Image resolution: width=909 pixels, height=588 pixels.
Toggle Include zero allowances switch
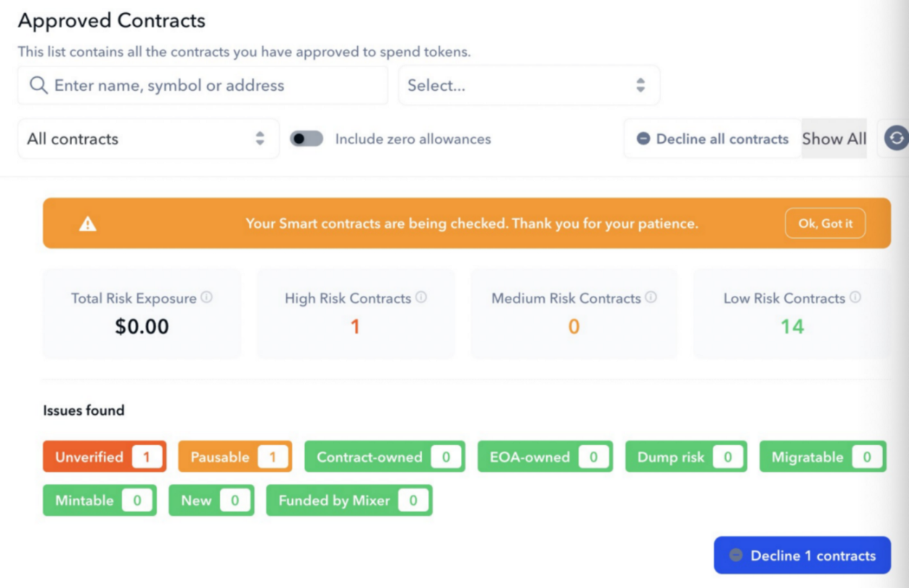tap(307, 139)
